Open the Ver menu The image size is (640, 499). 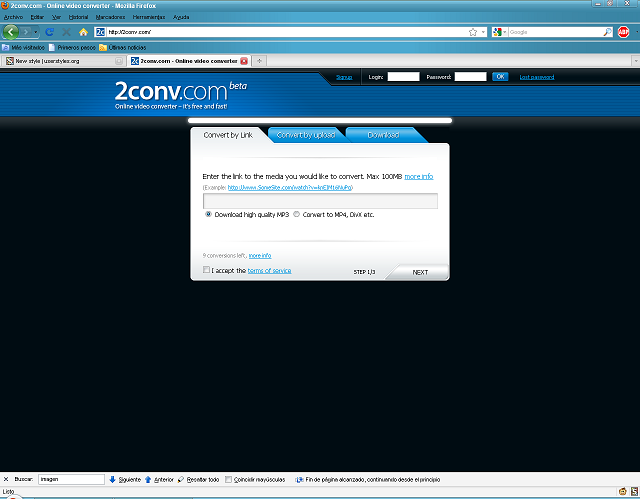[56, 17]
